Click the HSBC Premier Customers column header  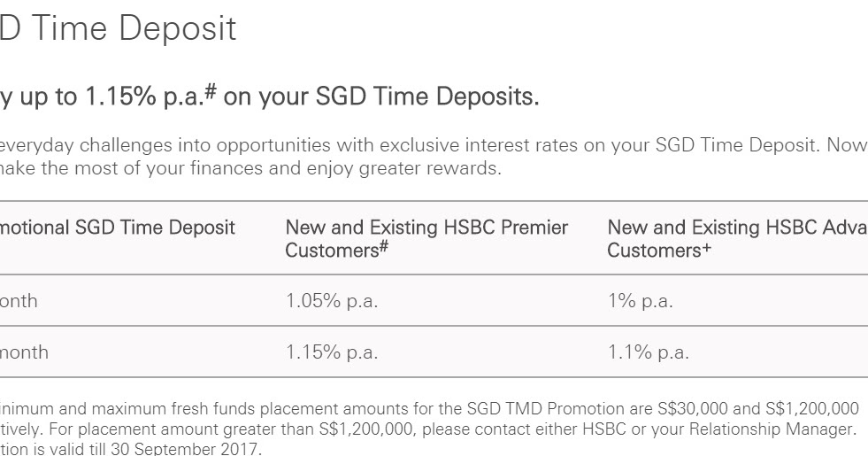tap(426, 238)
